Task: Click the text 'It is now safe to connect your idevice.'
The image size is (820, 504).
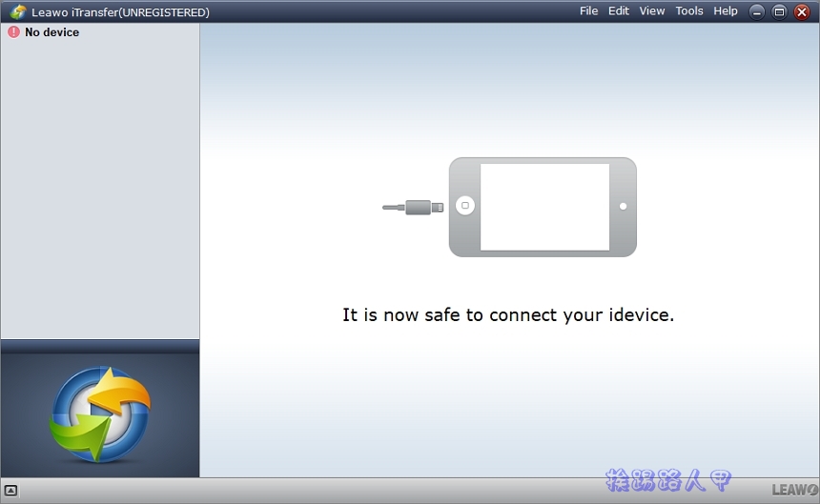Action: coord(508,315)
